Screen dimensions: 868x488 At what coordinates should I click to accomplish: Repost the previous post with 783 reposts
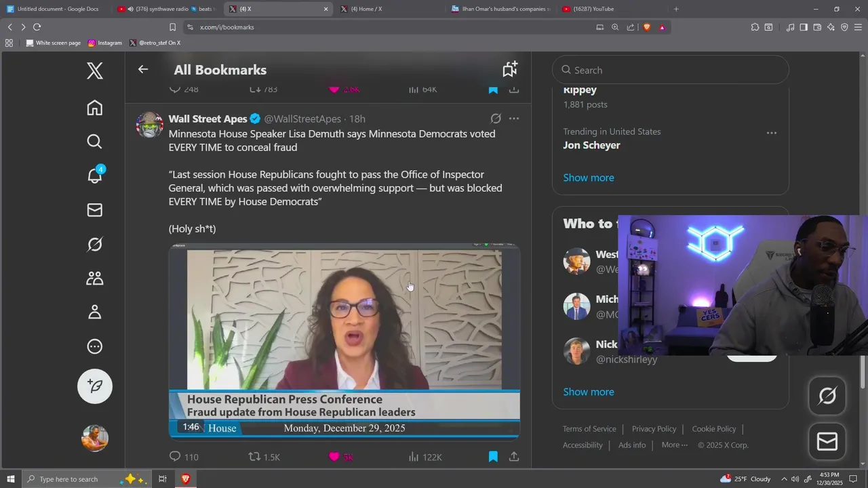point(264,89)
